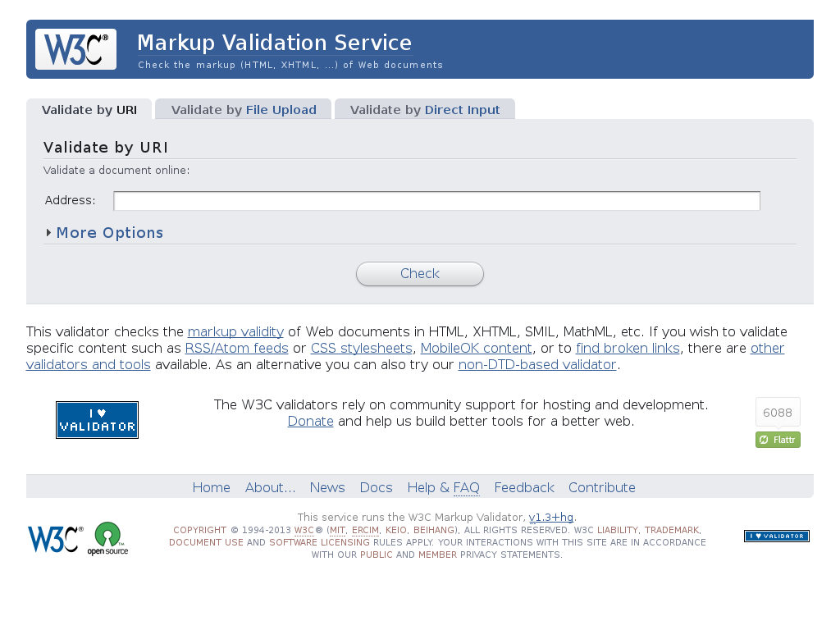Open News in the footer navigation
The height and width of the screenshot is (630, 840).
pyautogui.click(x=327, y=487)
